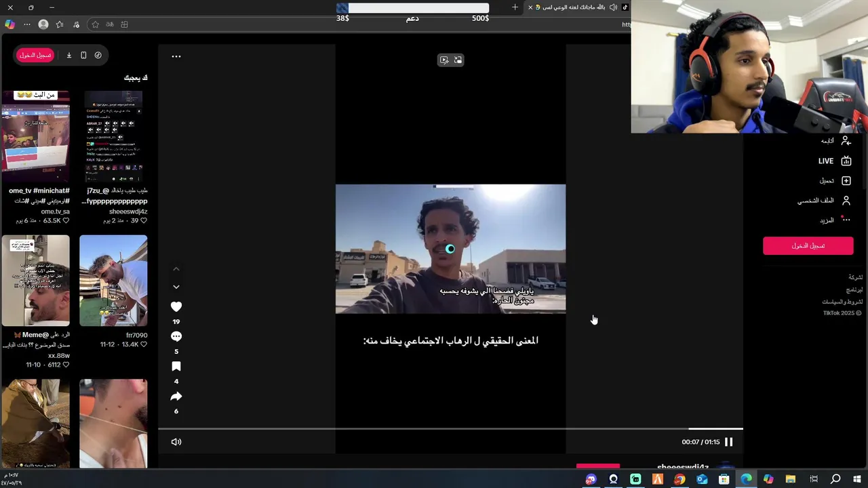Image resolution: width=868 pixels, height=488 pixels.
Task: Open the username ome.tv_sa
Action: point(55,211)
